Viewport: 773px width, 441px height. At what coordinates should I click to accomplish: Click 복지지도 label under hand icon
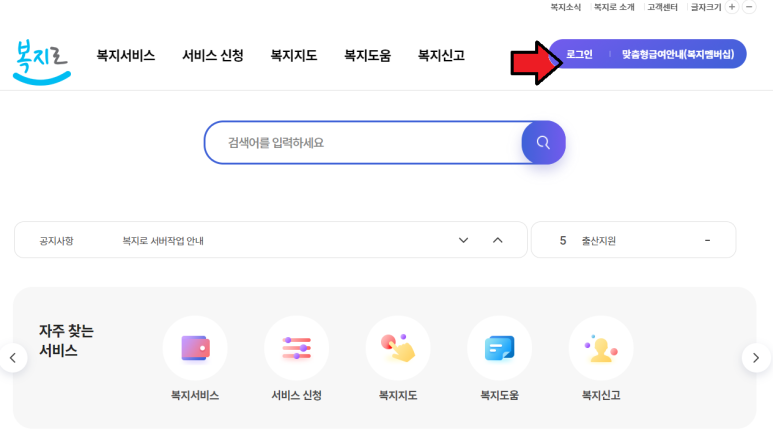[398, 395]
